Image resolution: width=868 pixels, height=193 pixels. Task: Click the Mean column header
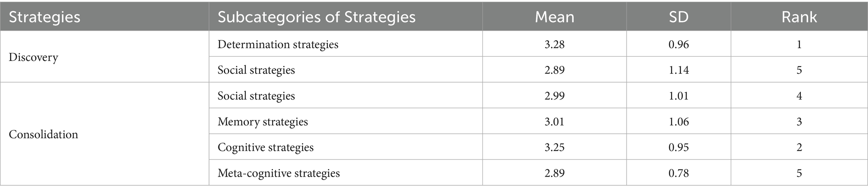pyautogui.click(x=554, y=17)
